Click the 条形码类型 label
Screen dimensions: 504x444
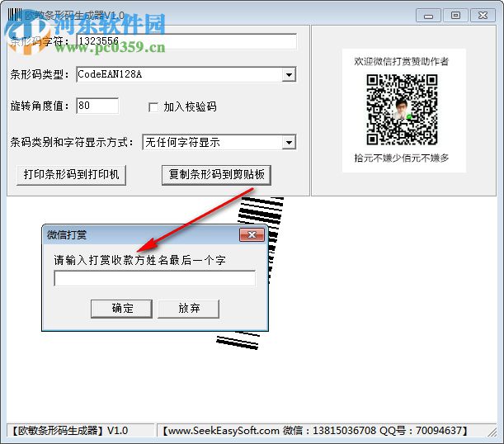pyautogui.click(x=40, y=74)
